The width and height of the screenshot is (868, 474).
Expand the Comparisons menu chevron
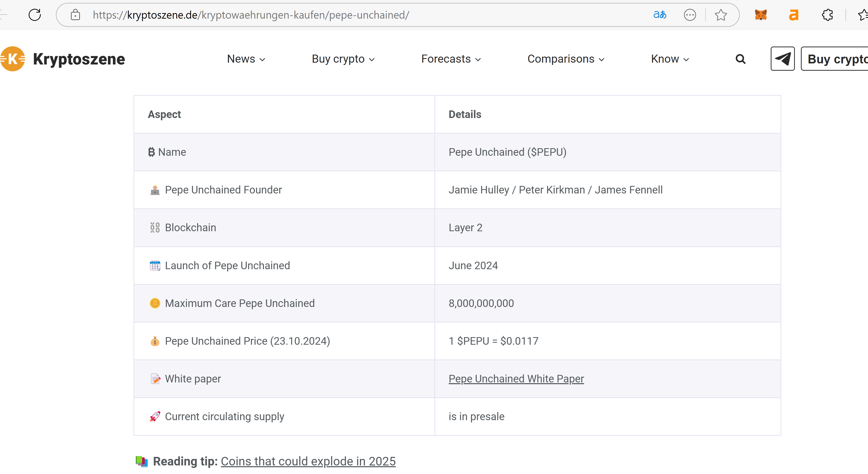[x=602, y=60]
